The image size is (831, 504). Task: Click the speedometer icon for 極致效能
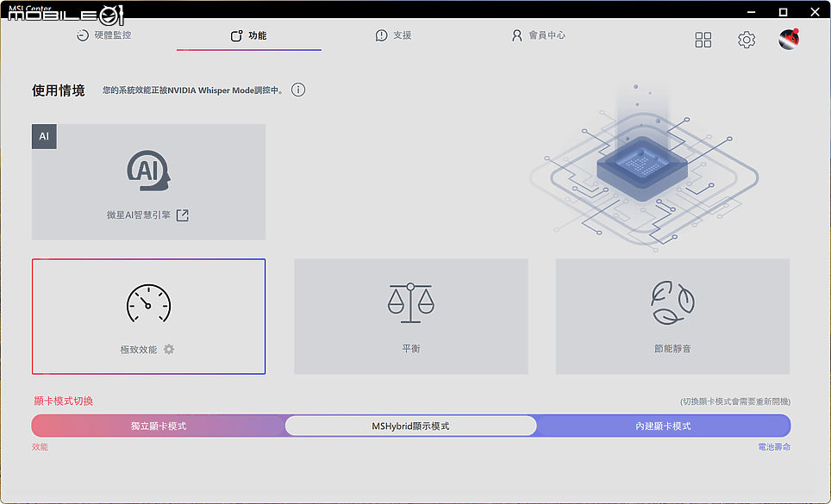pos(148,303)
